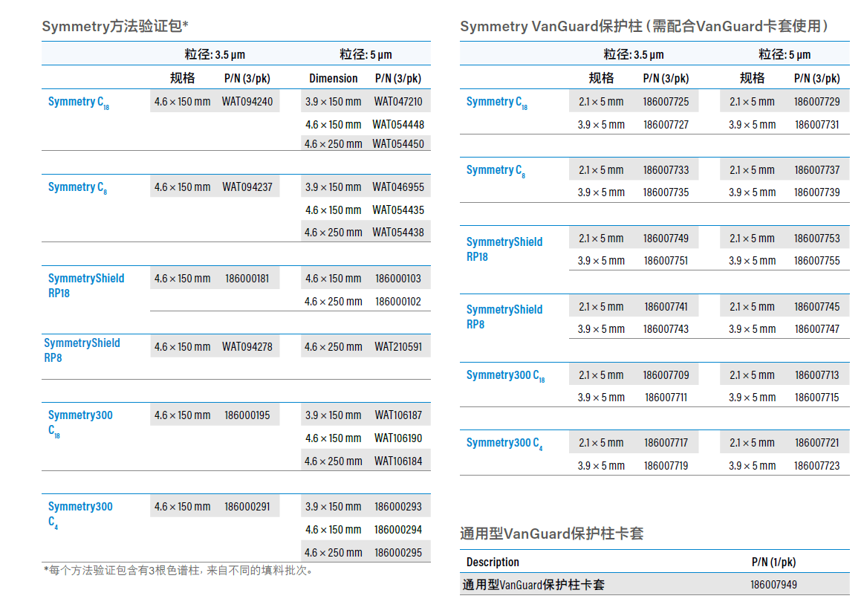The width and height of the screenshot is (864, 616).
Task: Click the P/N (1/pk) column header
Action: [773, 562]
